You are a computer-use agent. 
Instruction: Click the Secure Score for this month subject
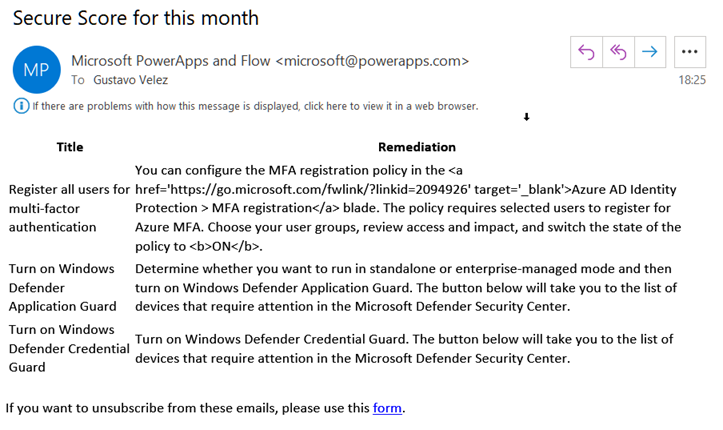[x=136, y=18]
